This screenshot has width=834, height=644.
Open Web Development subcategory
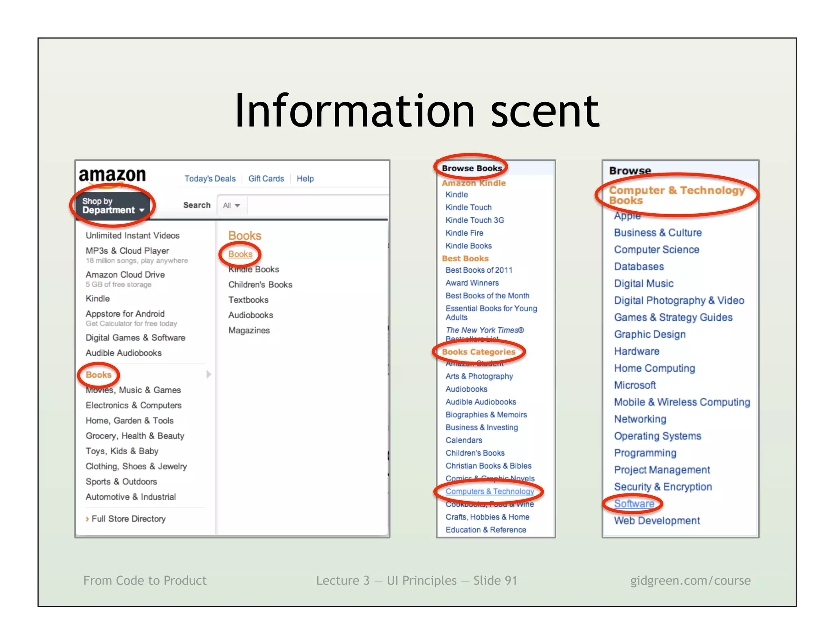coord(657,521)
